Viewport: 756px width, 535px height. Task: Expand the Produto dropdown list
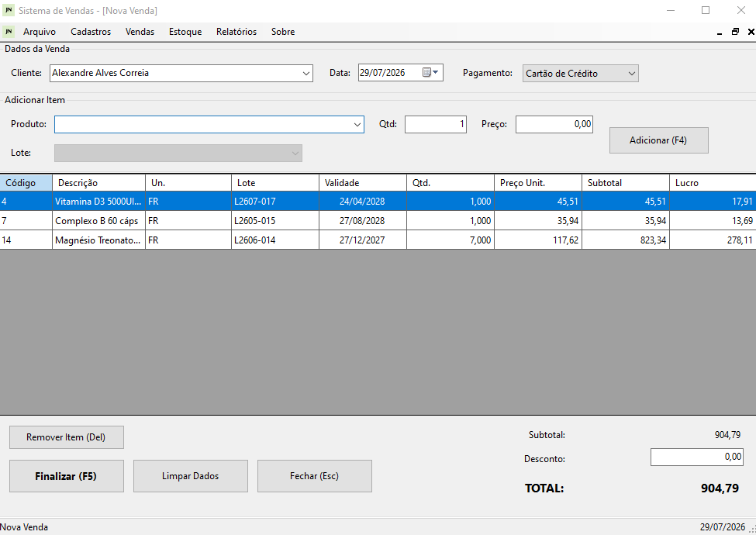357,124
